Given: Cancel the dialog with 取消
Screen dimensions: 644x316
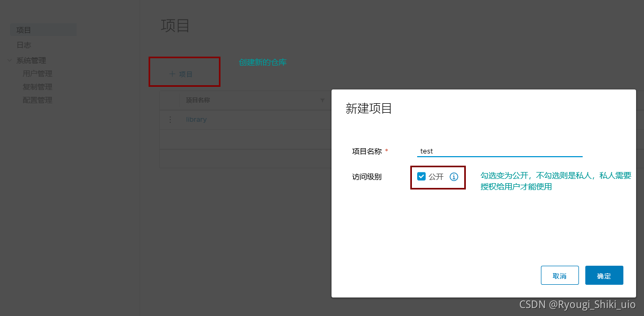Looking at the screenshot, I should click(559, 275).
